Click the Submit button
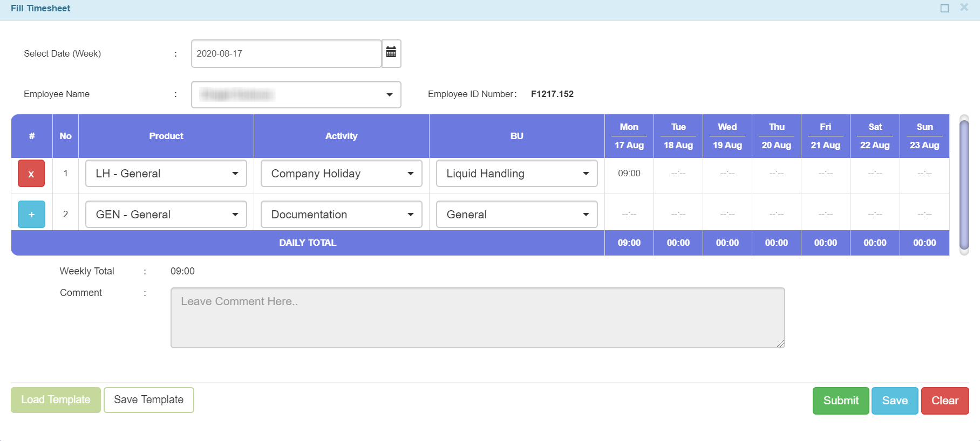The image size is (980, 441). click(840, 401)
